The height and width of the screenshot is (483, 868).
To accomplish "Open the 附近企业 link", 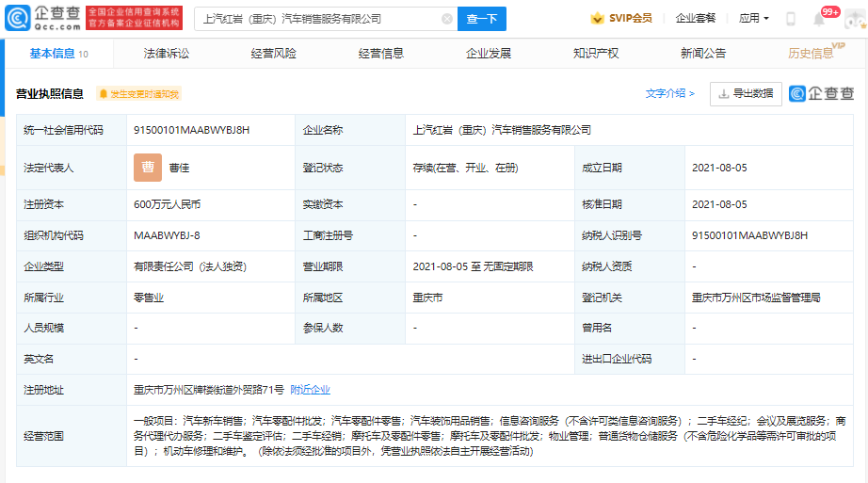I will [310, 390].
